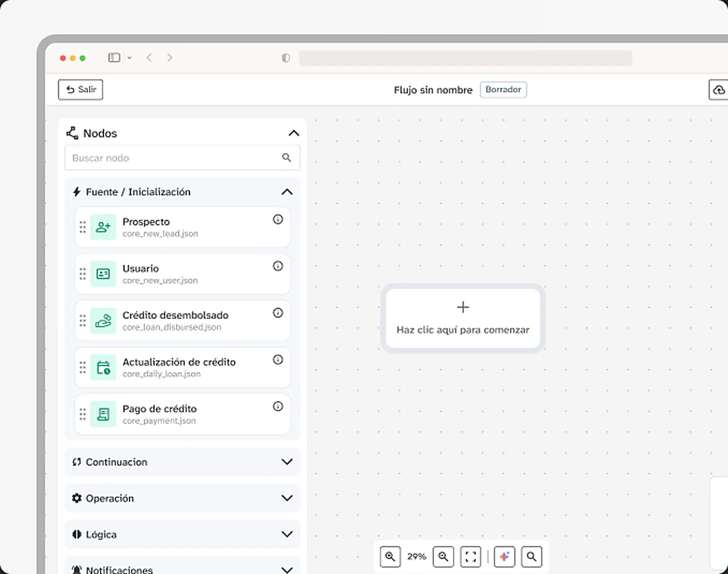This screenshot has height=574, width=728.
Task: Click the drag handle beside Crédito desembolsado
Action: (83, 321)
